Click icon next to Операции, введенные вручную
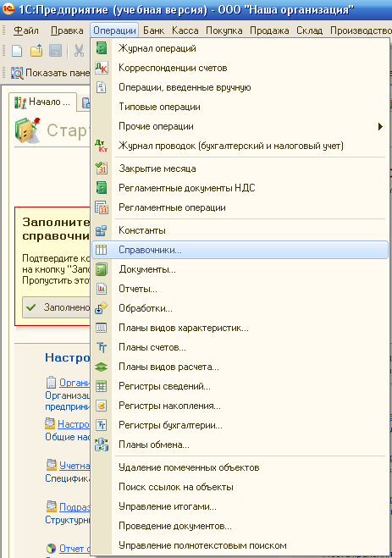 coord(102,87)
